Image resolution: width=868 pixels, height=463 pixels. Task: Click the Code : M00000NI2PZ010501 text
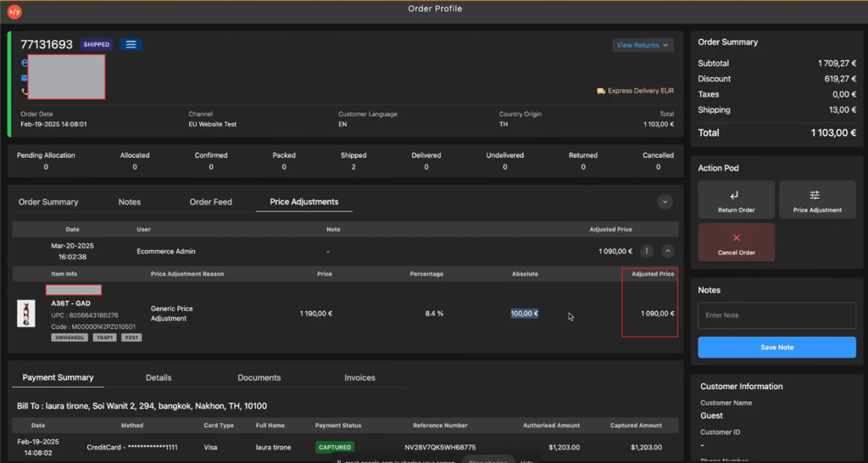click(x=93, y=326)
